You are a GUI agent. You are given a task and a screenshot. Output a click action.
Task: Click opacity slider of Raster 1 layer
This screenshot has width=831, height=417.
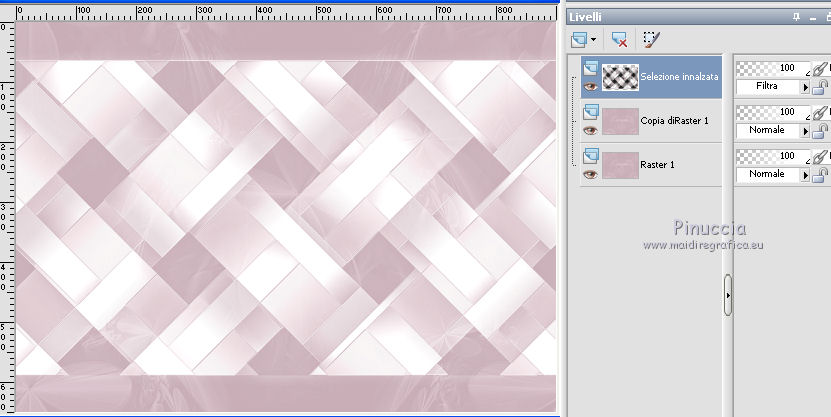pyautogui.click(x=773, y=156)
